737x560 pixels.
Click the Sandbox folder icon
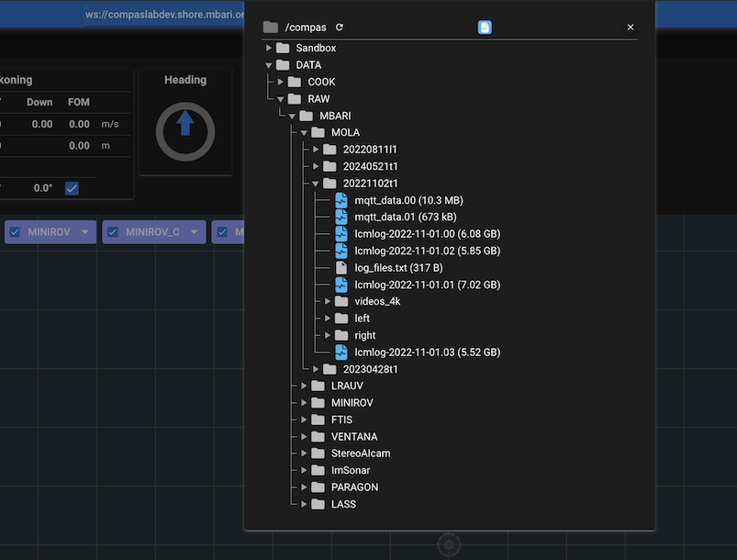(283, 48)
